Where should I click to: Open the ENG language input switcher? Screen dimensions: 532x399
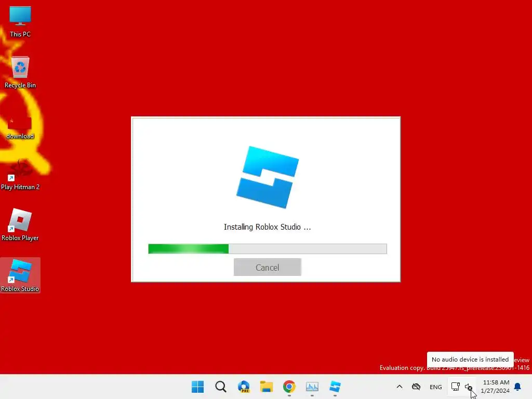436,387
